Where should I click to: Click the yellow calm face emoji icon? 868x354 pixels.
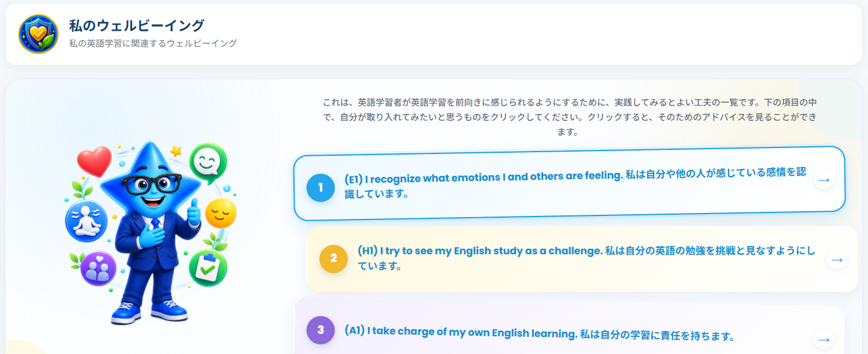[220, 214]
